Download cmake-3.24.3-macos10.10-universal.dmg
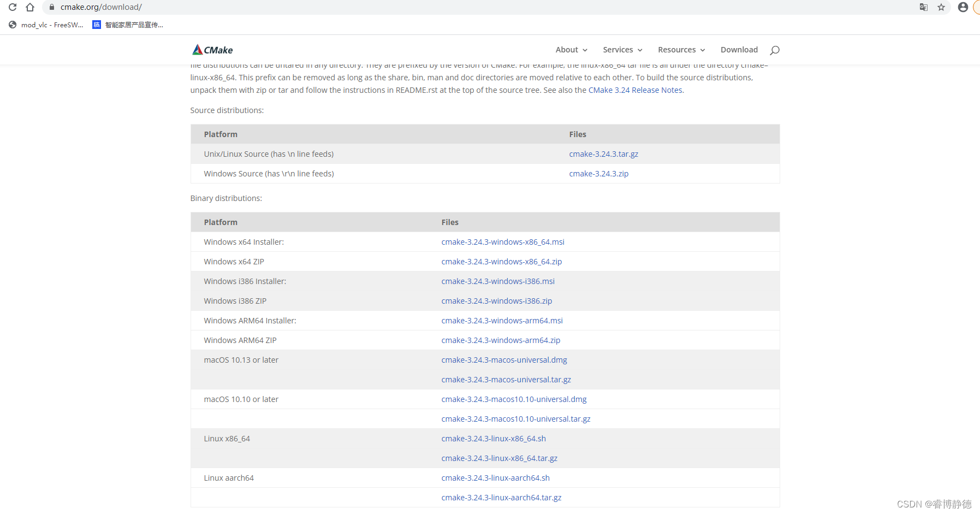The height and width of the screenshot is (514, 980). pyautogui.click(x=514, y=399)
